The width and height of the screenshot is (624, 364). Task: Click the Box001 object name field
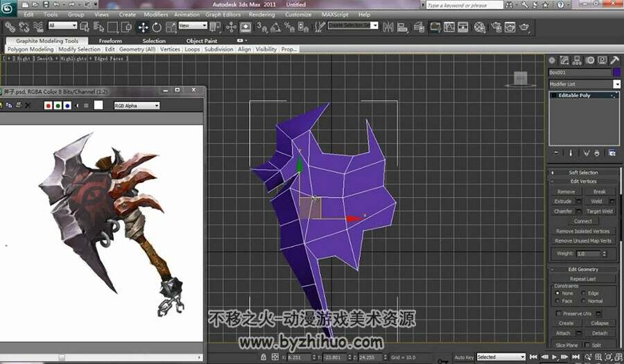click(580, 72)
